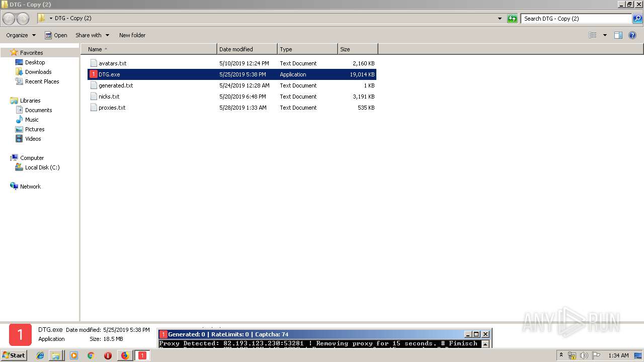Click the avatars.txt file icon
Image resolution: width=644 pixels, height=362 pixels.
point(93,63)
